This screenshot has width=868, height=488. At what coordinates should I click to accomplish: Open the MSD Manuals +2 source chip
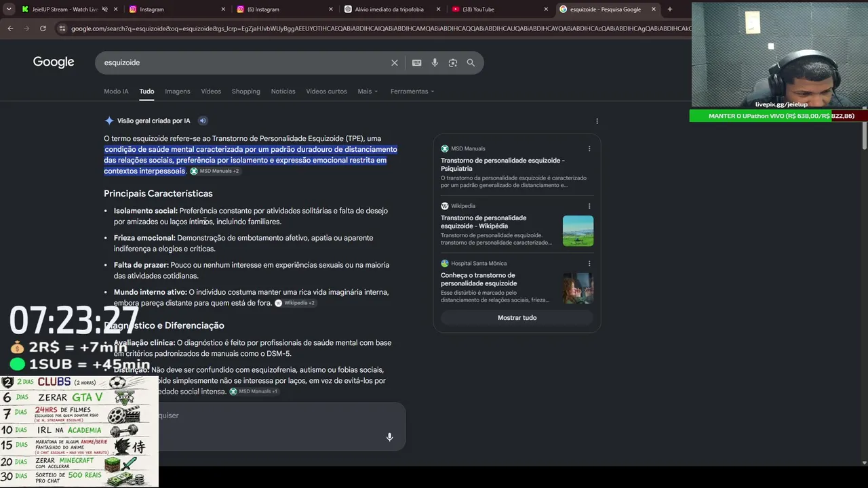(x=214, y=171)
